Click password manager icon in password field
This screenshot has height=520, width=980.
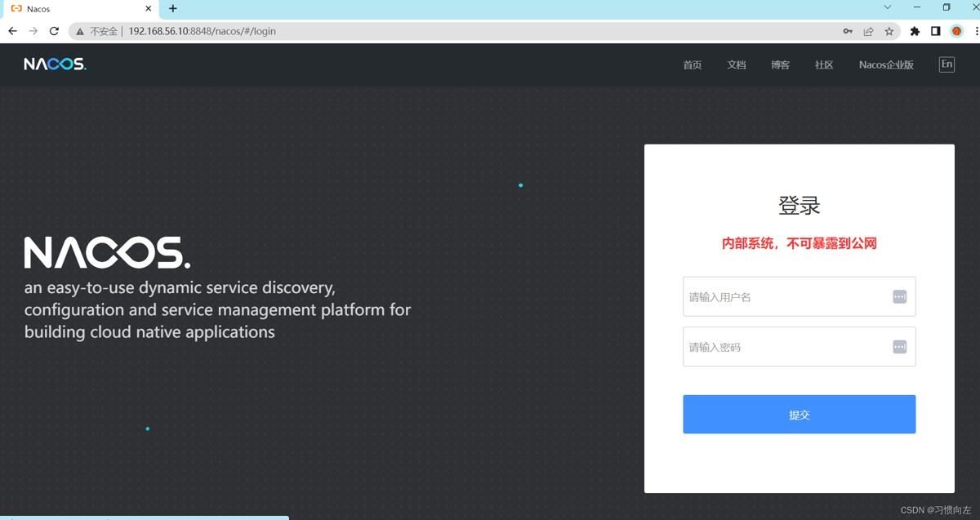coord(899,347)
